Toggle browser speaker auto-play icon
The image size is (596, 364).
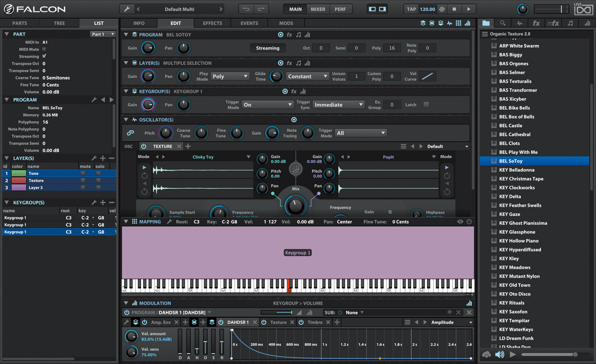(x=500, y=355)
